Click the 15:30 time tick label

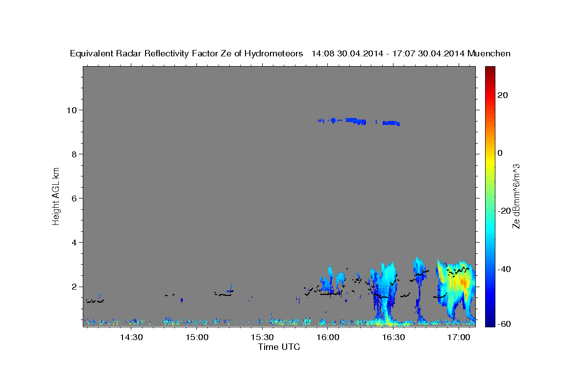[262, 337]
